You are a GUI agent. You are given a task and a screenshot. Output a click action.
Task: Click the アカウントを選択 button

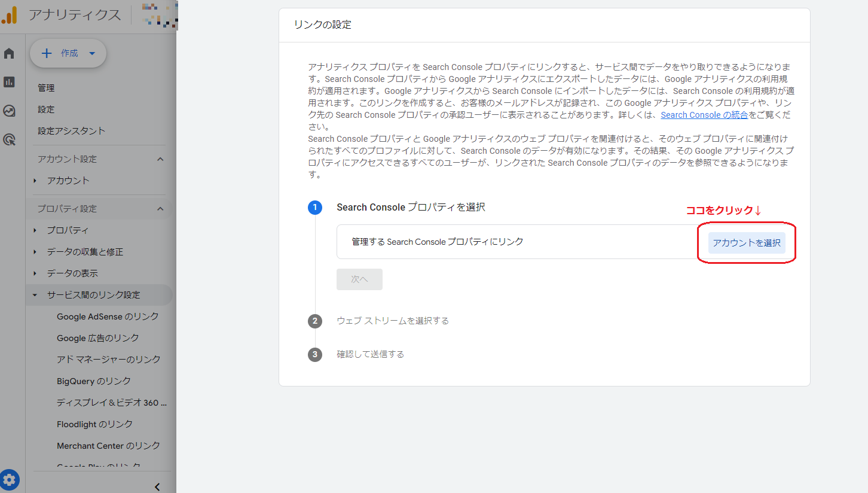[x=746, y=243]
